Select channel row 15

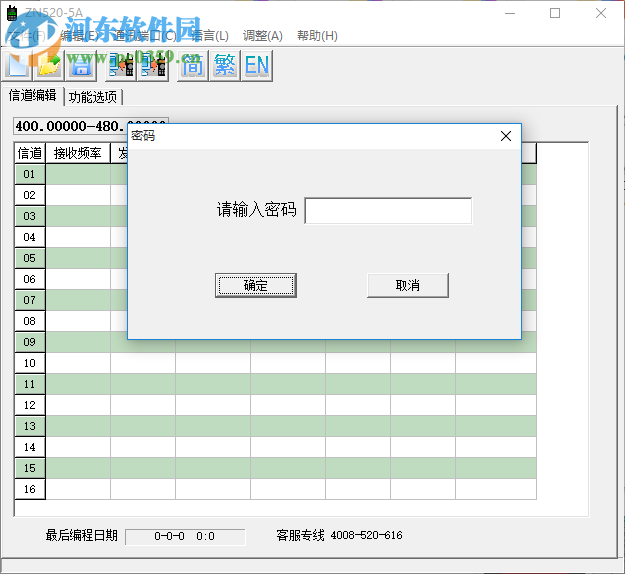(x=29, y=468)
